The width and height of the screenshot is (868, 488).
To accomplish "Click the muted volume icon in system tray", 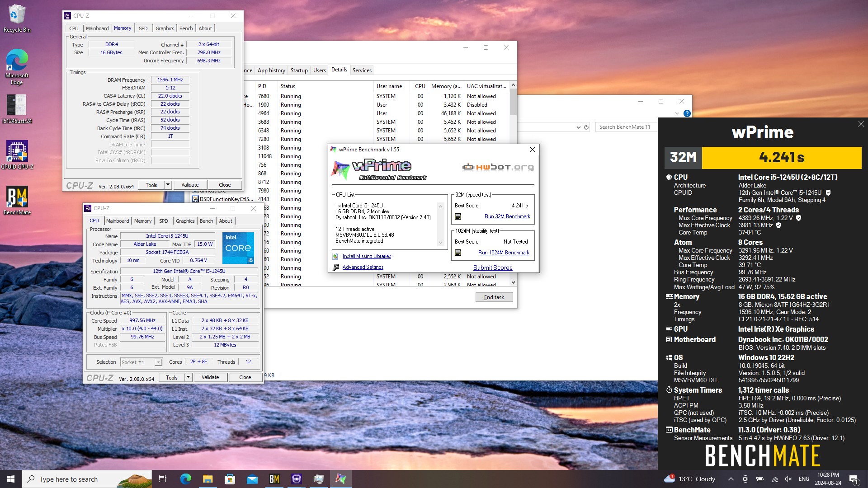I will (x=788, y=479).
